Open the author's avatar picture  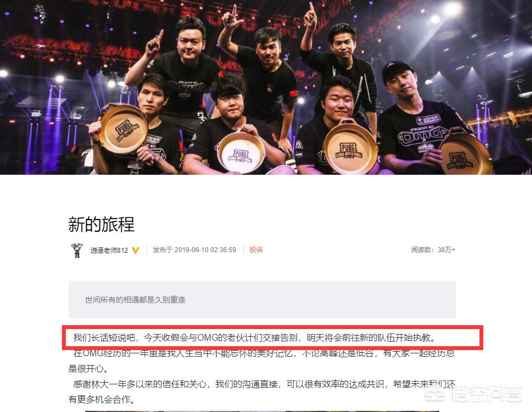pyautogui.click(x=77, y=250)
